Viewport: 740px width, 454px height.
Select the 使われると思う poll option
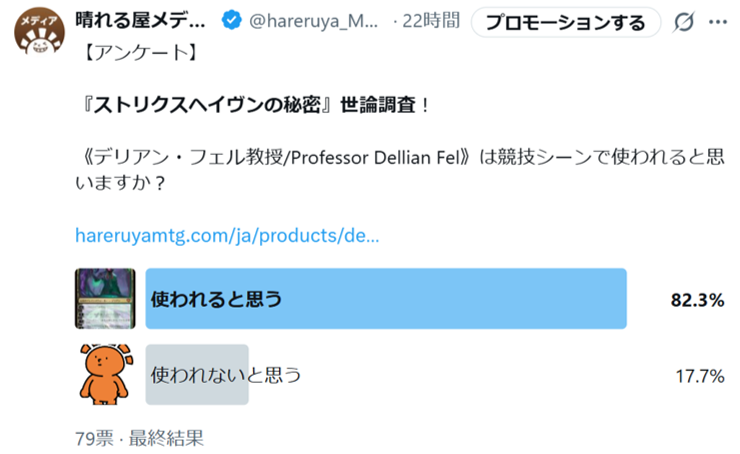pyautogui.click(x=385, y=298)
